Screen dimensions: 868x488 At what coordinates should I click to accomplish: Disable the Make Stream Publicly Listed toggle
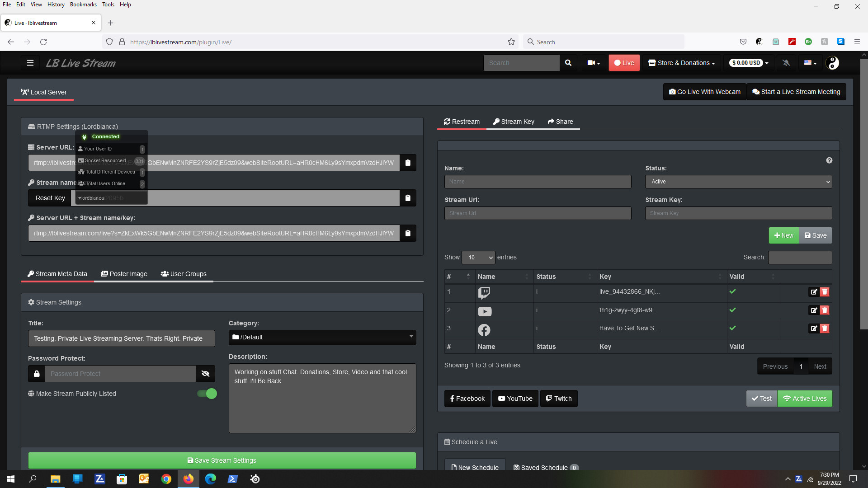click(x=206, y=394)
